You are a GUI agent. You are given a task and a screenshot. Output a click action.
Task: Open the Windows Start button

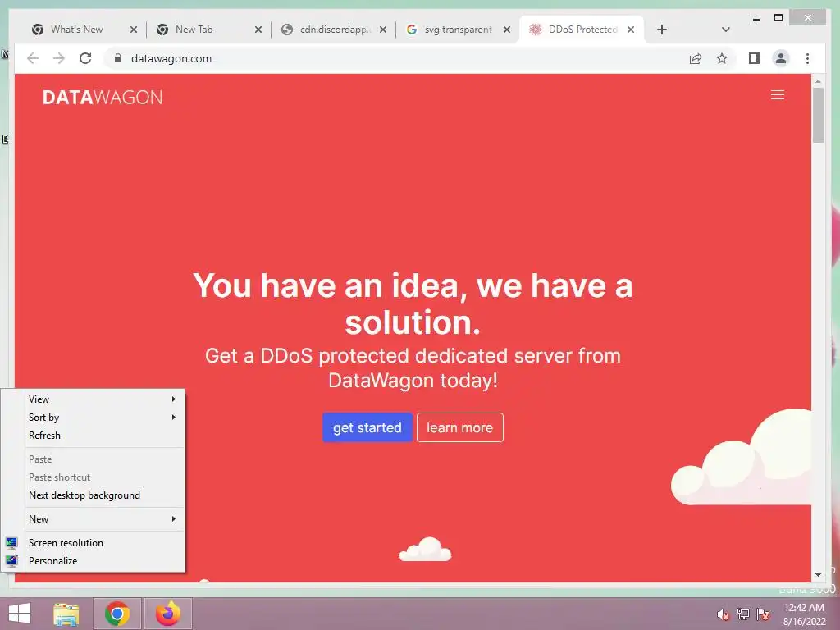(x=20, y=614)
